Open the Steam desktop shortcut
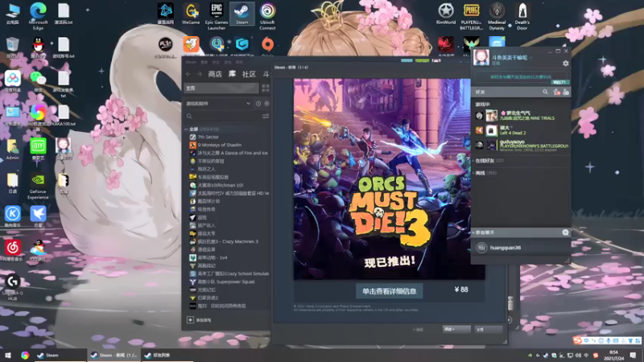 pyautogui.click(x=242, y=14)
